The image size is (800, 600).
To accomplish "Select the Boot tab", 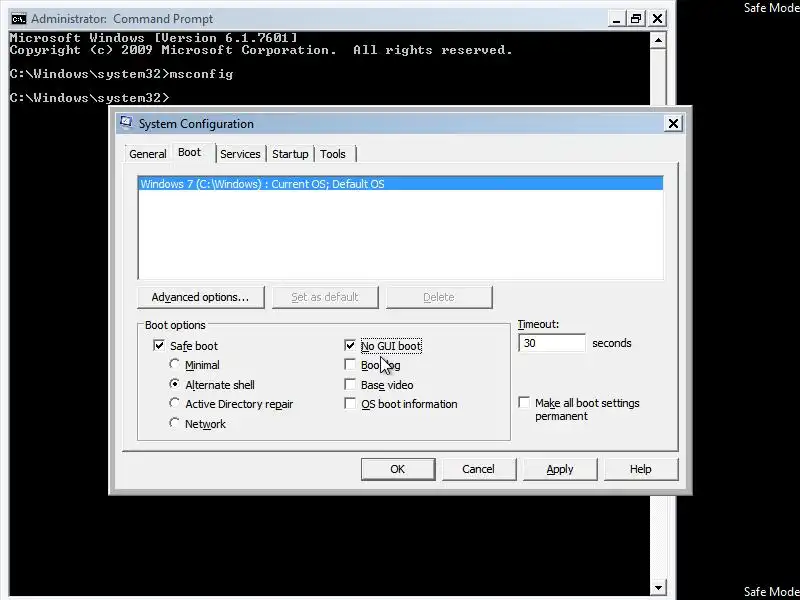I will coord(190,153).
